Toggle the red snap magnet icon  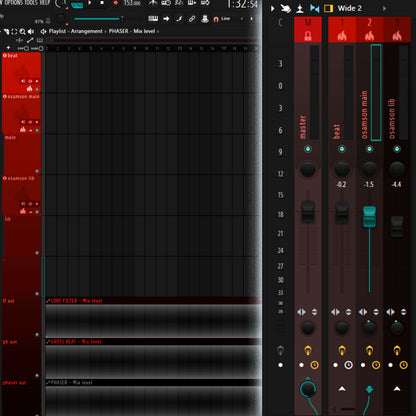pos(216,19)
